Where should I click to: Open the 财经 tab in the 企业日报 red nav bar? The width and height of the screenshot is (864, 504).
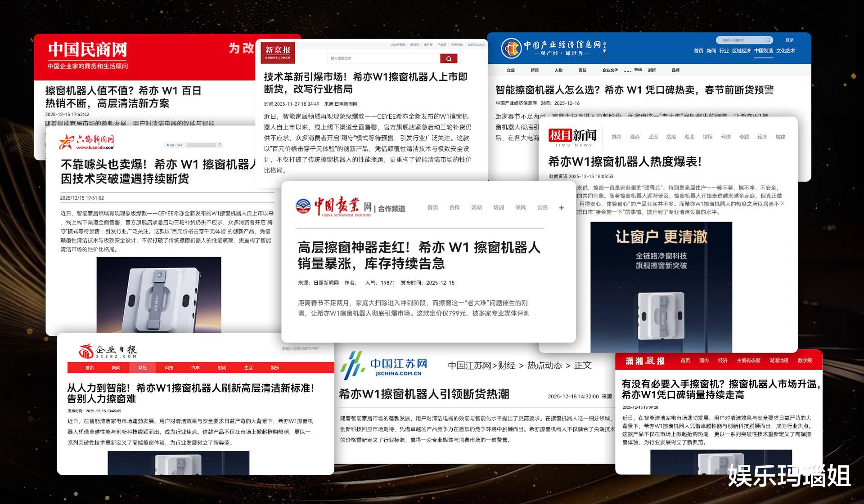click(x=142, y=368)
